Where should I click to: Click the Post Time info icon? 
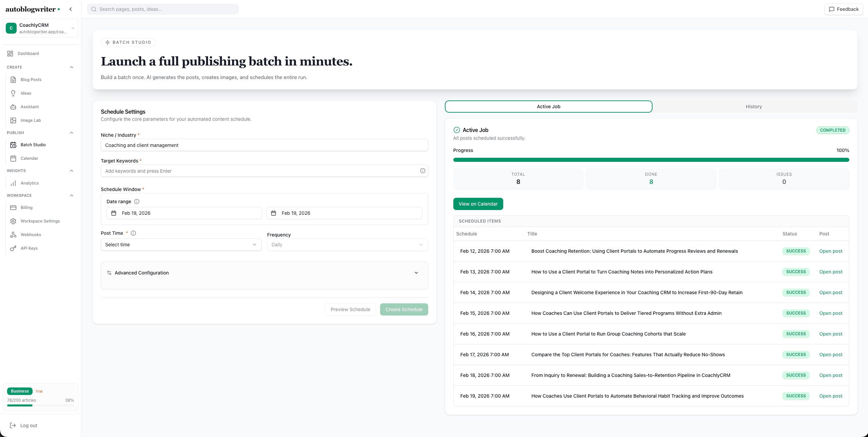[x=133, y=233]
